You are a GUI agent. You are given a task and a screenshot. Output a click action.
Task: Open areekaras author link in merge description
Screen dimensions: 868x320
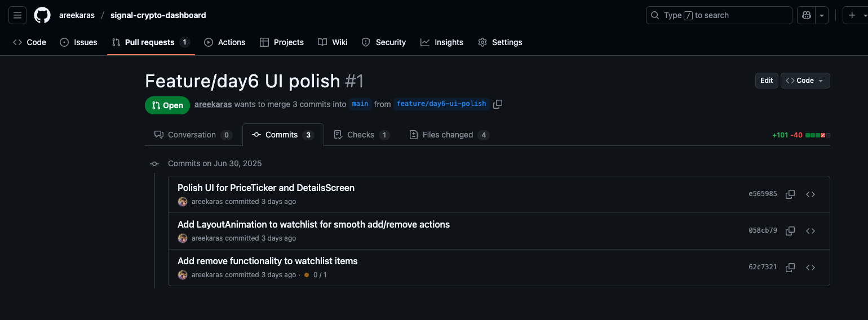pyautogui.click(x=213, y=104)
